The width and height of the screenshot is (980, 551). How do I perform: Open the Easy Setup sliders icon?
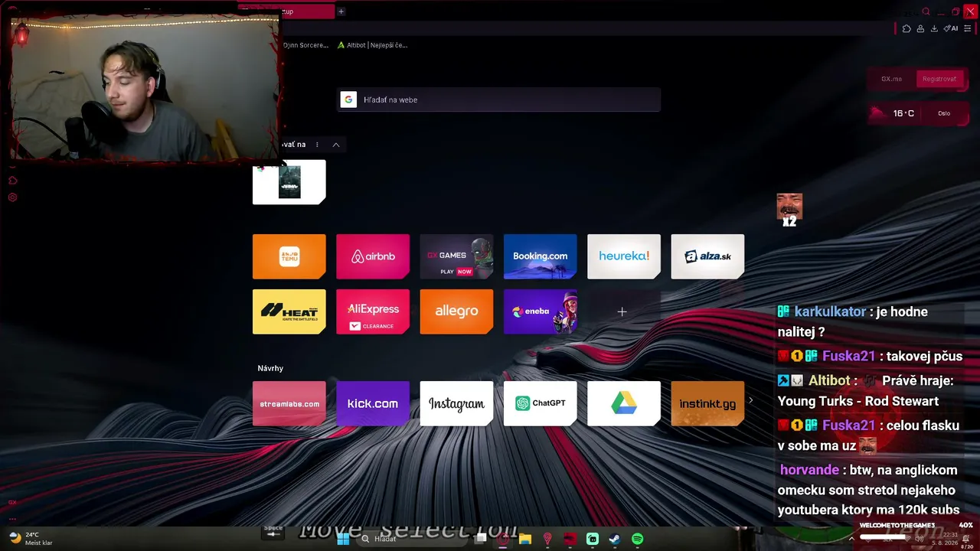click(968, 29)
